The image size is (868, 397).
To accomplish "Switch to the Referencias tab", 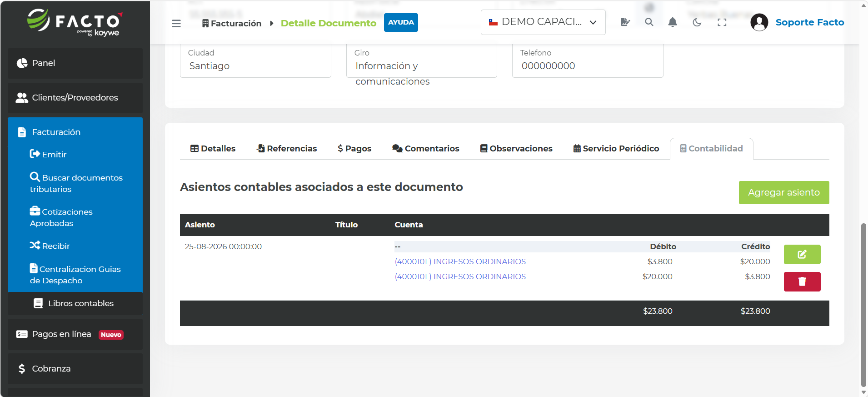I will pos(287,149).
